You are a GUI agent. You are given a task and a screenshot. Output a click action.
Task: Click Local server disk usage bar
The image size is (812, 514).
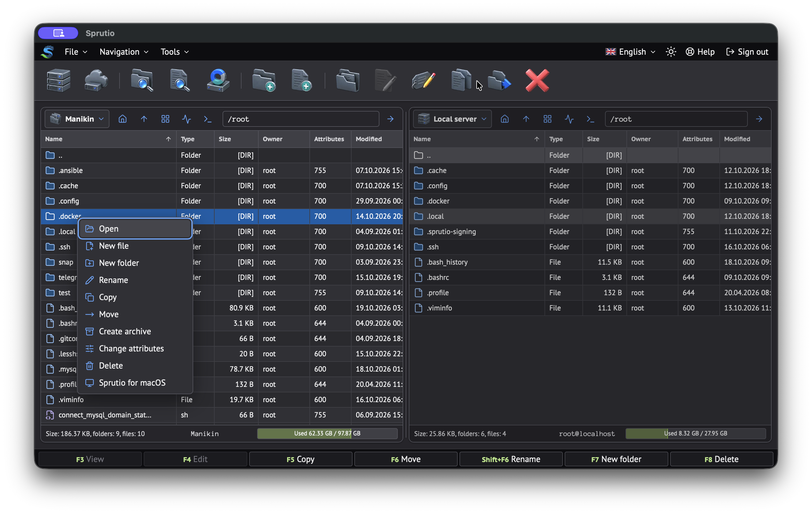coord(696,434)
